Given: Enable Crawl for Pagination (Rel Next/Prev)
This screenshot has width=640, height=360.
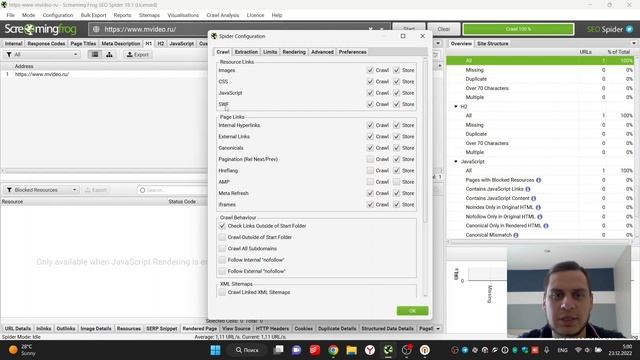Looking at the screenshot, I should click(x=370, y=159).
